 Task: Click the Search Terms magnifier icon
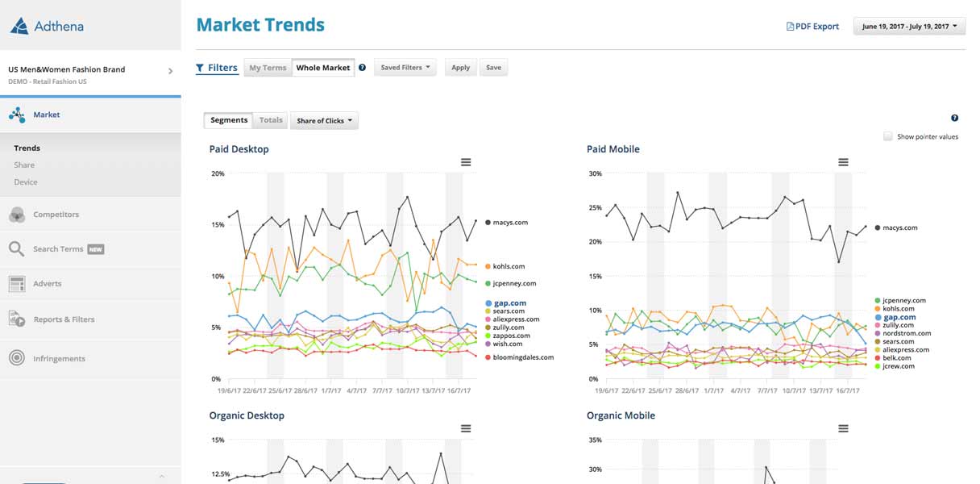pos(17,249)
